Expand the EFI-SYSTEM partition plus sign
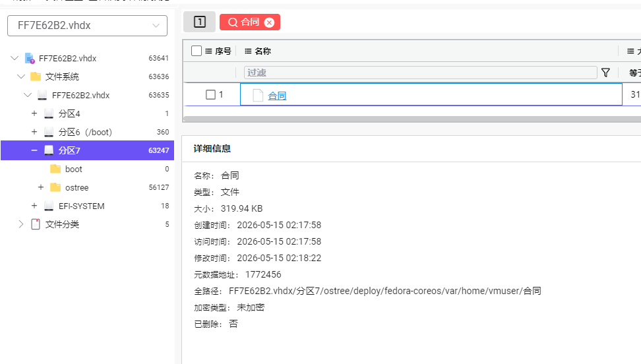This screenshot has width=641, height=364. pos(34,206)
